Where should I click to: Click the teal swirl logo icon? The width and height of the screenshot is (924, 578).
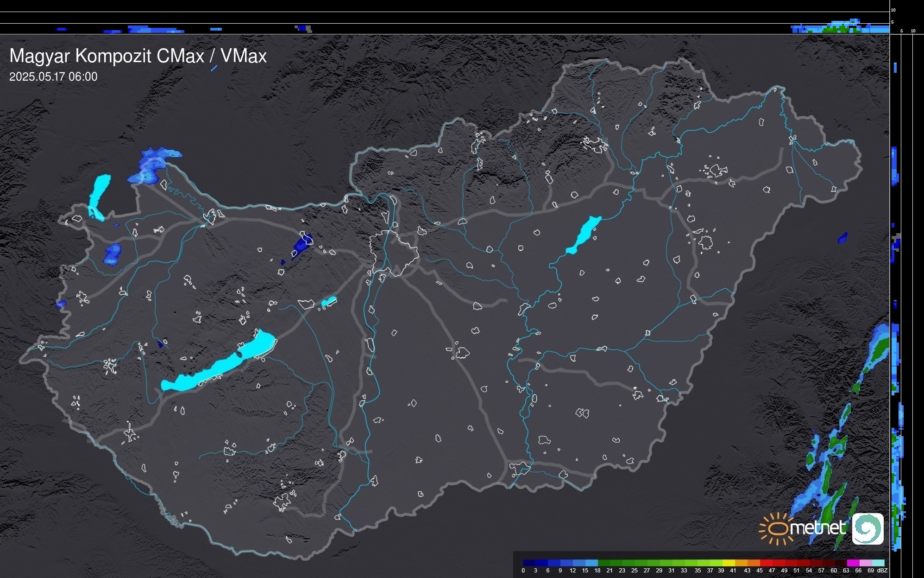pyautogui.click(x=867, y=528)
